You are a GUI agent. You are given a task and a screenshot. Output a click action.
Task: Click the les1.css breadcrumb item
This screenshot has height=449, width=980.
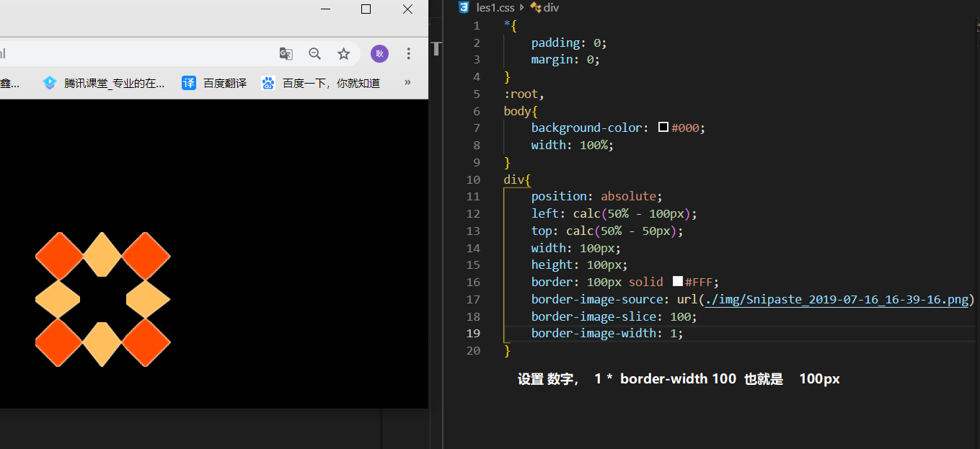[495, 8]
